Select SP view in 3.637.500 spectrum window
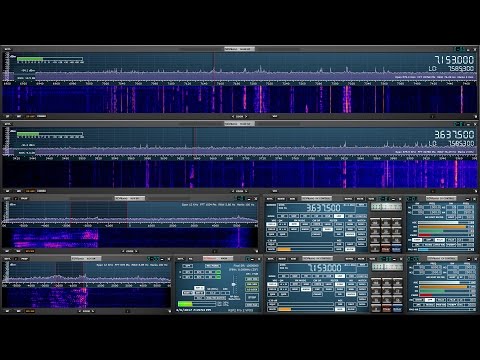The width and height of the screenshot is (480, 360). point(7,191)
